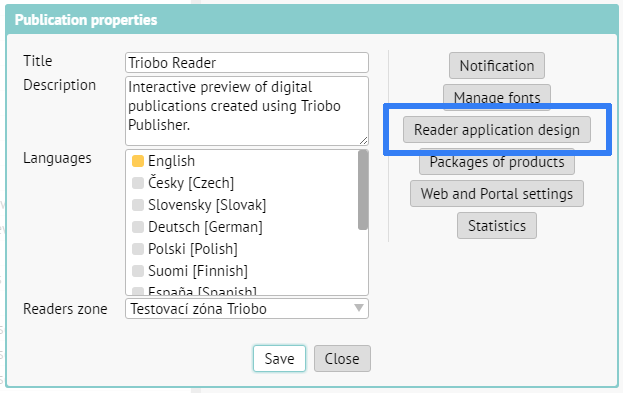Enable the Suomi [Finnish] language
The height and width of the screenshot is (393, 623).
click(x=138, y=271)
